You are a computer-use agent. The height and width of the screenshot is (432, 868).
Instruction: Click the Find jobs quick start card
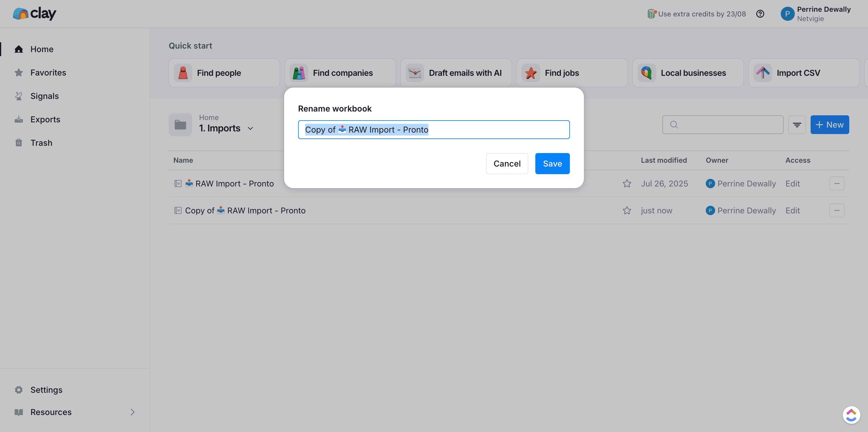coord(572,73)
